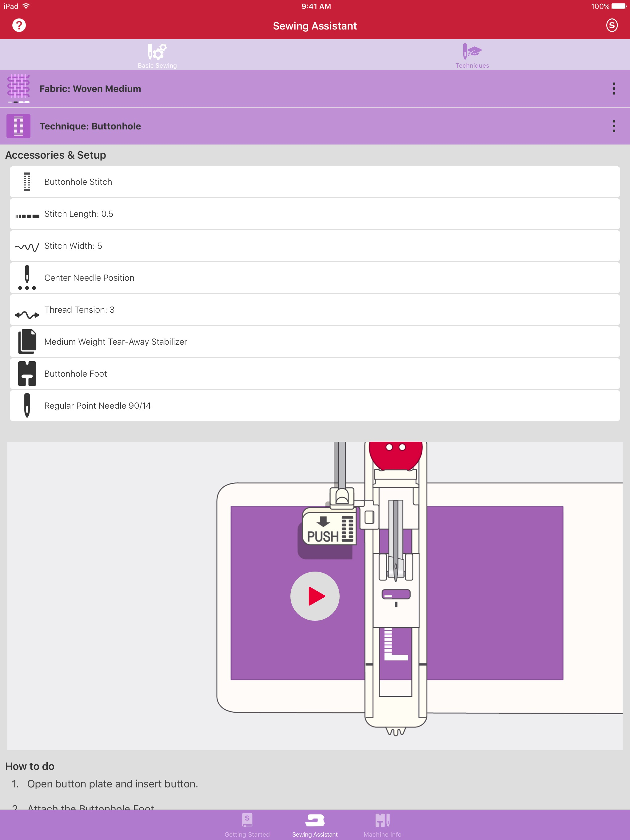The image size is (630, 840).
Task: Tap the Buttonhole Foot icon
Action: point(27,373)
